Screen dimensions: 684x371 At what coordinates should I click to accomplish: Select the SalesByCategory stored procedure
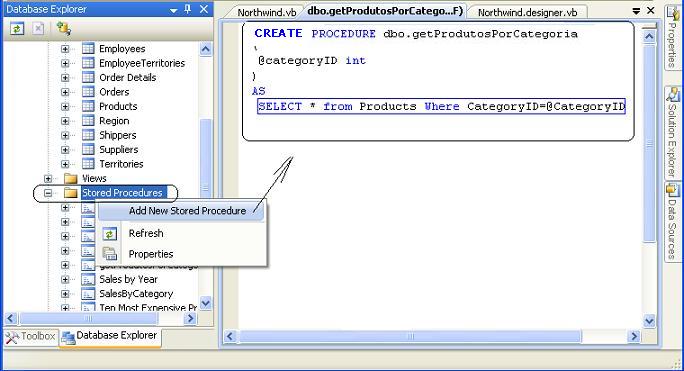pos(136,294)
